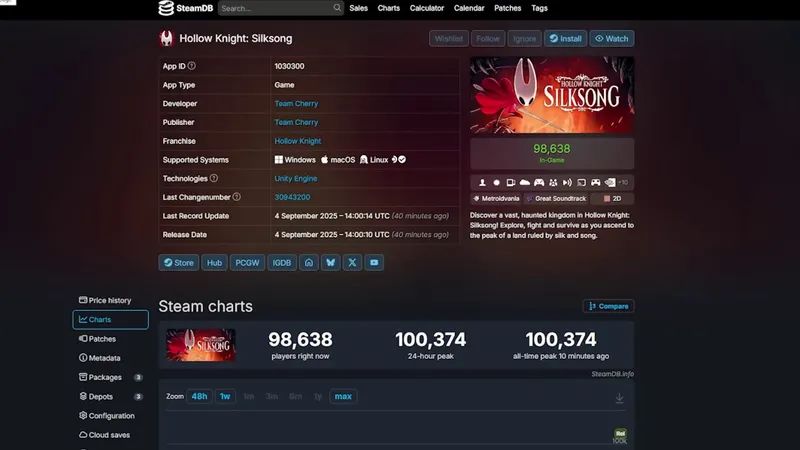Image resolution: width=800 pixels, height=450 pixels.
Task: Open the Metroidvania tag
Action: pyautogui.click(x=496, y=198)
